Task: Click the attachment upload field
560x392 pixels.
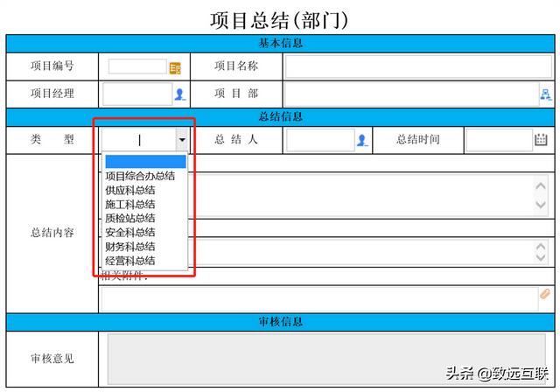Action: [x=319, y=299]
